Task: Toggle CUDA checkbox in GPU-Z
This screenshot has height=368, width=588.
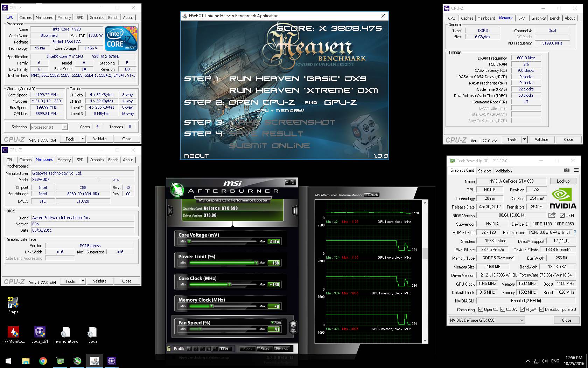Action: pos(503,309)
